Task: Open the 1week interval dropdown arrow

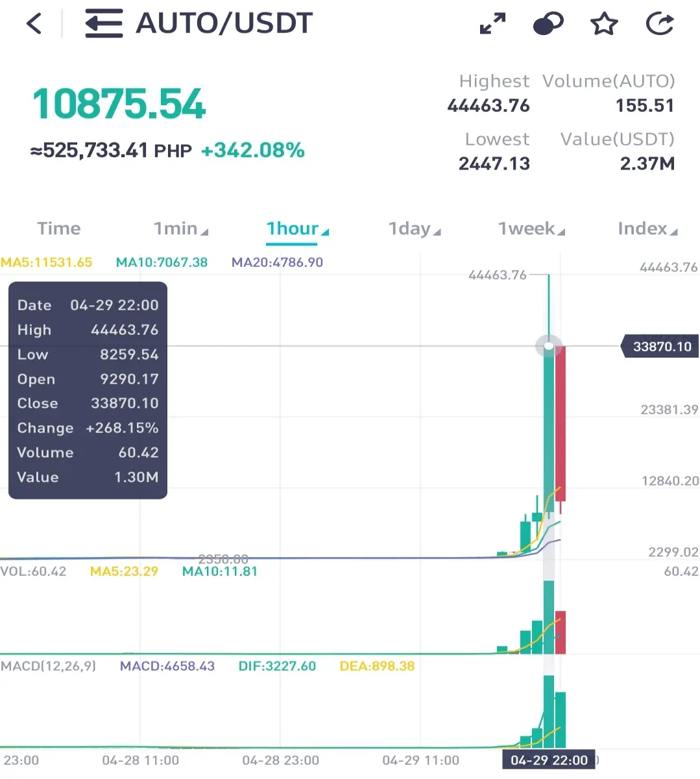Action: pos(561,232)
